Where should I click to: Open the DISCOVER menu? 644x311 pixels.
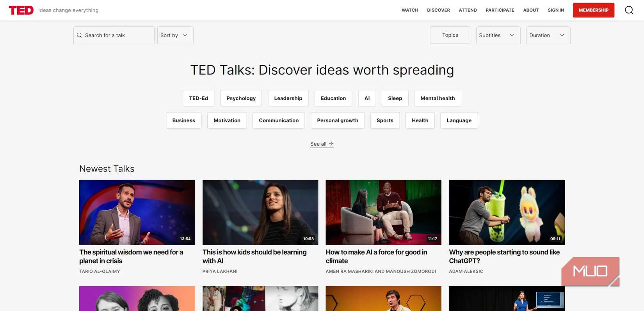pos(438,10)
